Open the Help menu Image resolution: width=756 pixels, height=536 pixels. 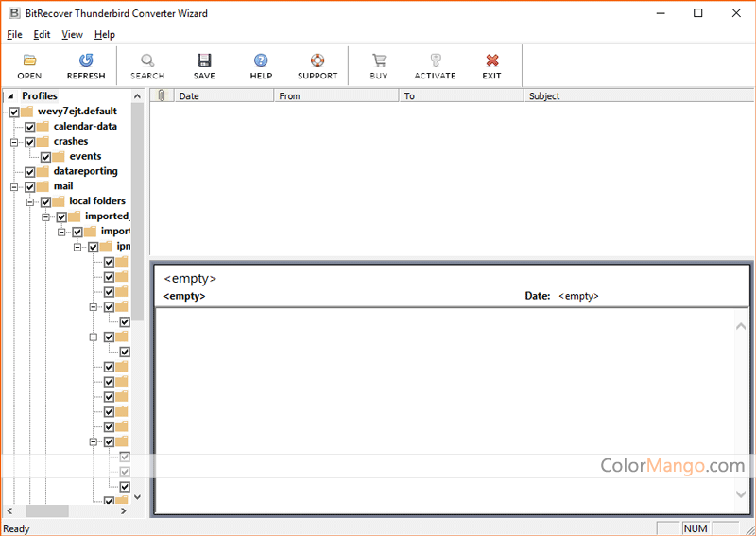(105, 34)
